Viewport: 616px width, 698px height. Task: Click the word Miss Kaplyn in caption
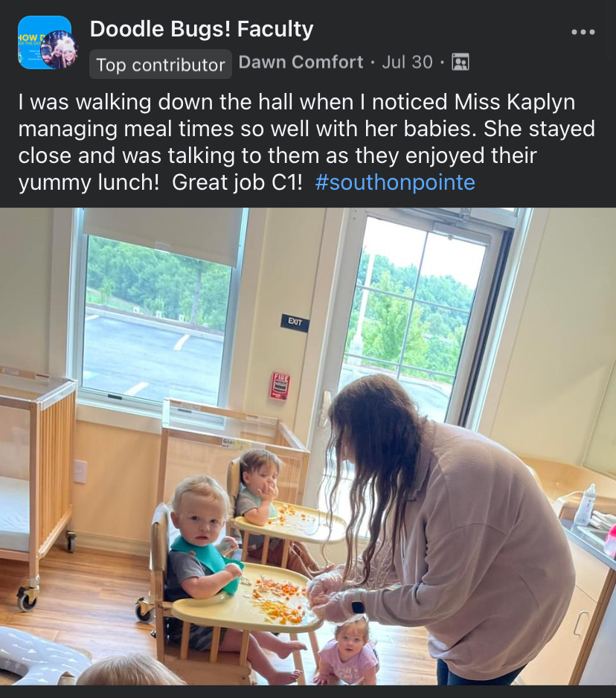pos(515,102)
